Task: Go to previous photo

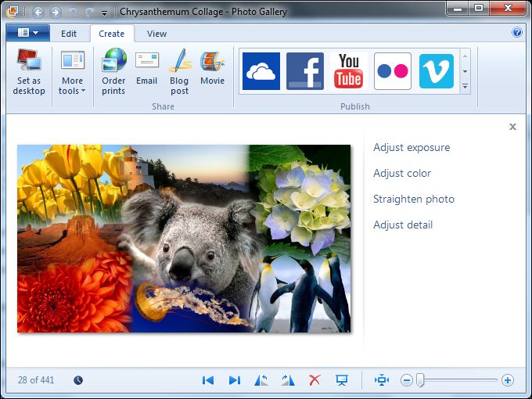Action: click(x=208, y=380)
